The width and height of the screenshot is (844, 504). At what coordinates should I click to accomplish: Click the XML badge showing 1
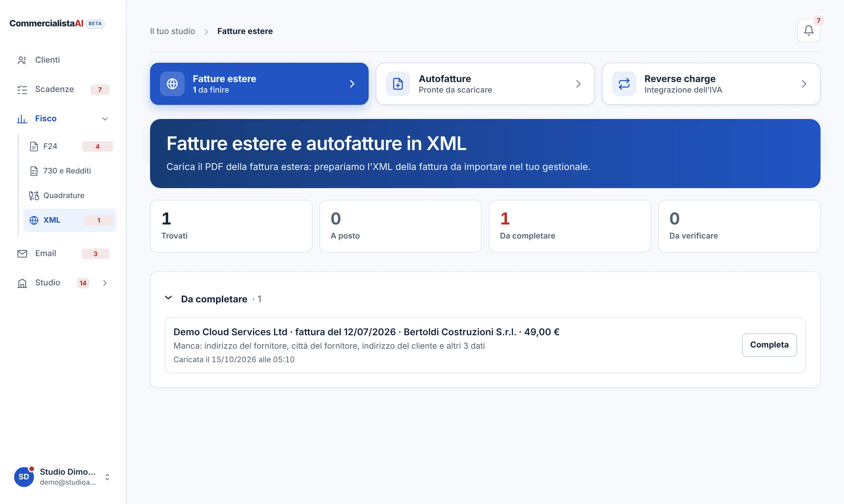pyautogui.click(x=98, y=220)
